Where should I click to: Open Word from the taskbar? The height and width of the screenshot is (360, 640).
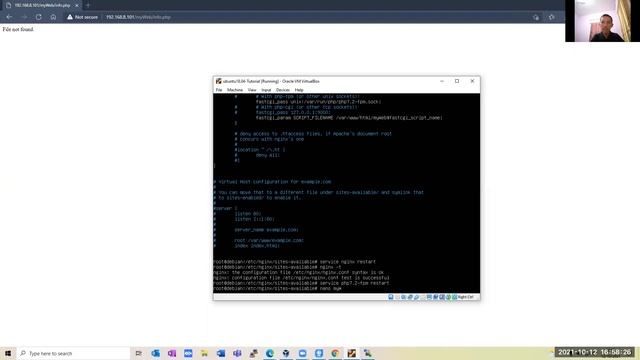221,353
